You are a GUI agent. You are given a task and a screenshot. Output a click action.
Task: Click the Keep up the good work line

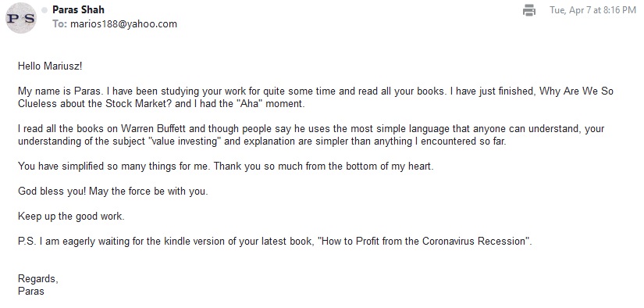point(71,217)
